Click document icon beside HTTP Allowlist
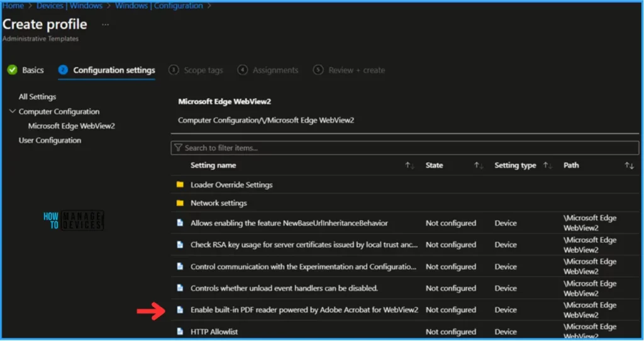 pos(180,331)
